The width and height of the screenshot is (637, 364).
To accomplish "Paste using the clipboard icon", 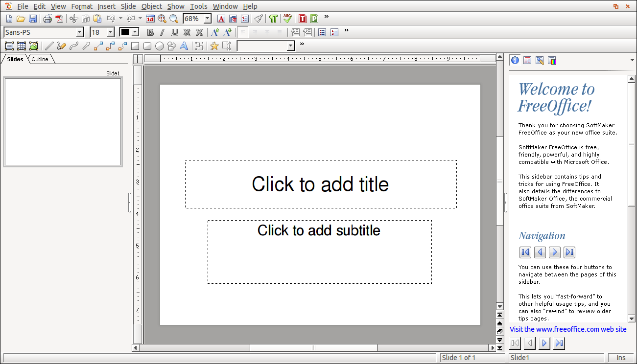I will coord(97,19).
